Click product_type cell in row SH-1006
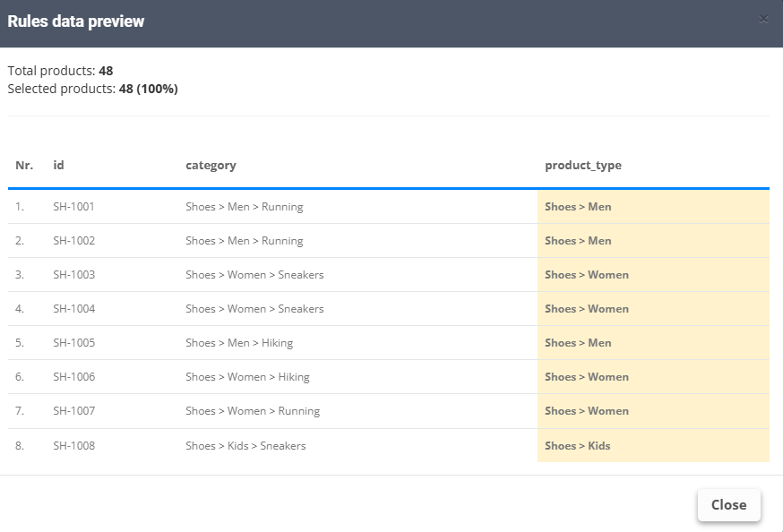This screenshot has height=532, width=783. click(x=653, y=377)
